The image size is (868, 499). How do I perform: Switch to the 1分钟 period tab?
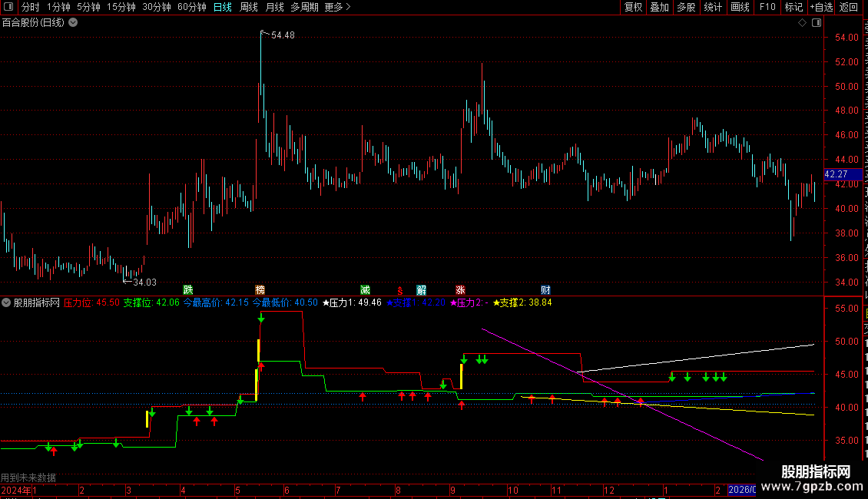58,7
